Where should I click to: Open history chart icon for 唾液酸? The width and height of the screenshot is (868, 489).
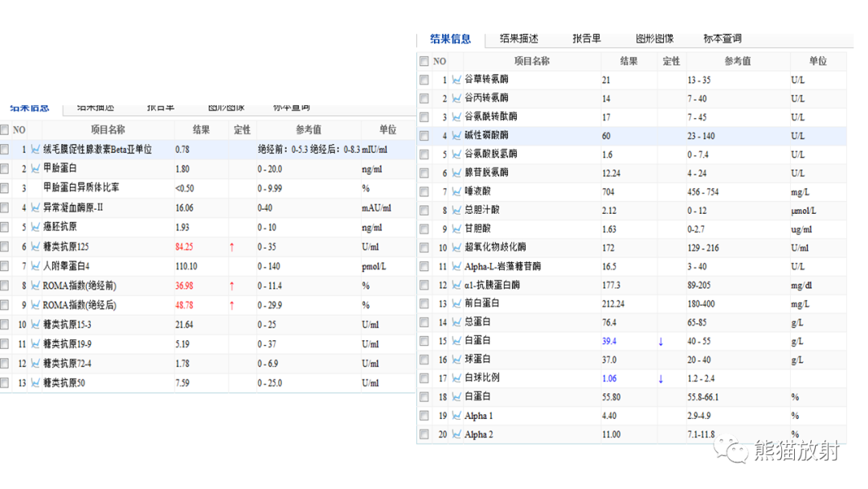(x=457, y=191)
